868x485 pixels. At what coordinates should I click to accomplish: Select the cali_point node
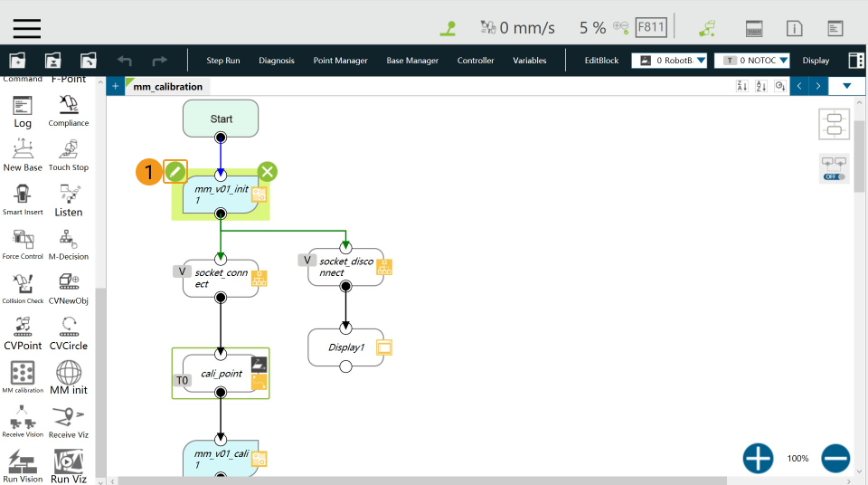point(221,374)
